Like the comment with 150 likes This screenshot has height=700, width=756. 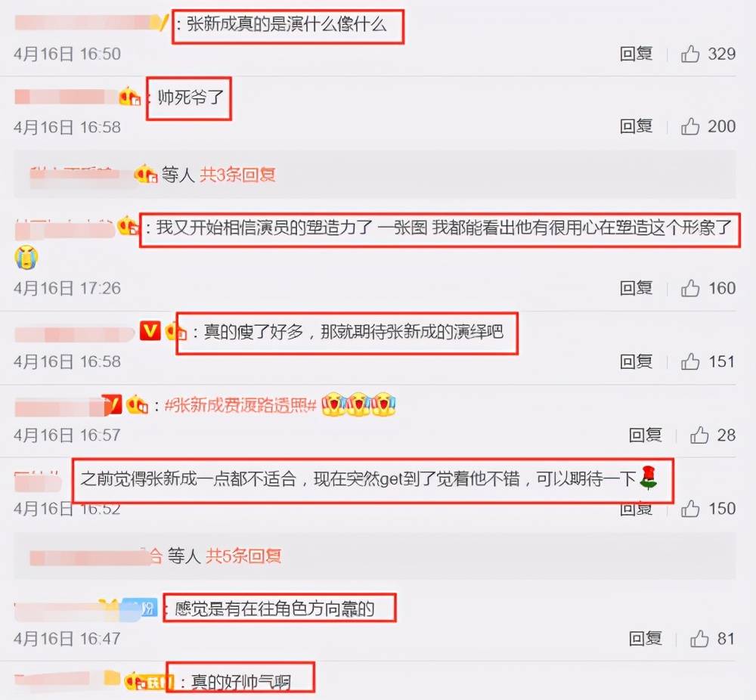tap(690, 509)
